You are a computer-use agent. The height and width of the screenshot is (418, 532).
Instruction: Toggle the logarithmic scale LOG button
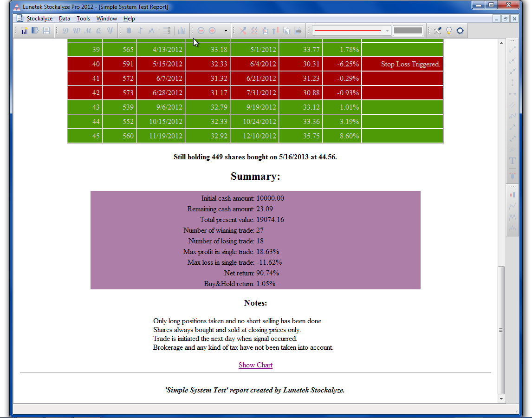[x=167, y=31]
